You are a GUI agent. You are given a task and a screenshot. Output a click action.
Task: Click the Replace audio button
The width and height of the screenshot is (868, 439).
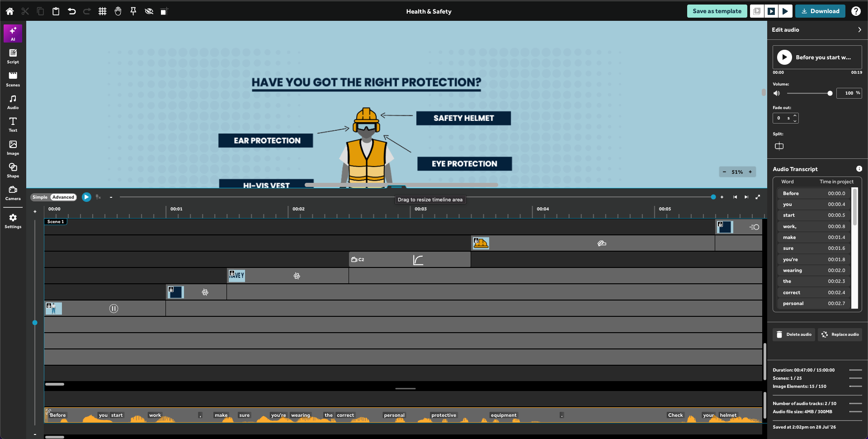tap(840, 334)
